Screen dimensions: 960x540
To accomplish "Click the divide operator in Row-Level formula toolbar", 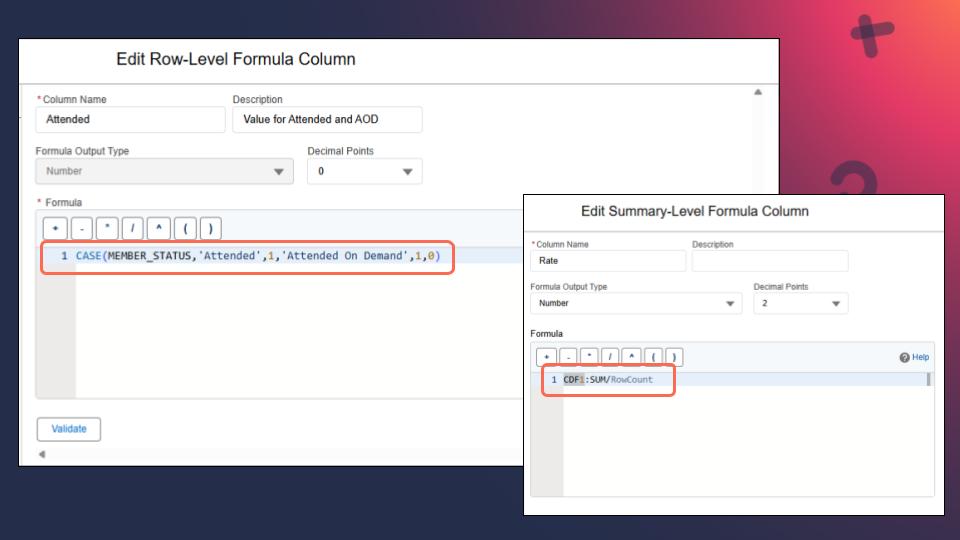I will [x=134, y=228].
